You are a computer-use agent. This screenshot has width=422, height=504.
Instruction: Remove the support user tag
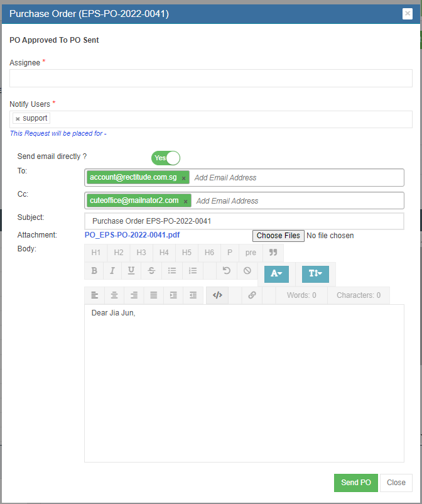click(x=18, y=119)
